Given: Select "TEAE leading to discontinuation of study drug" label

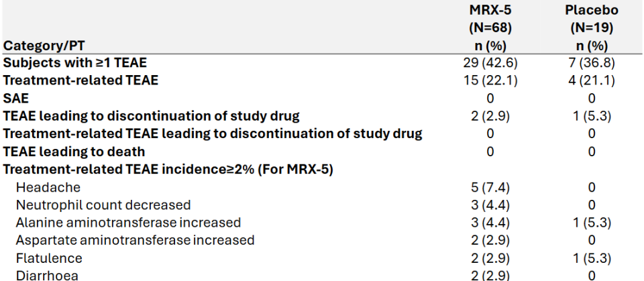Looking at the screenshot, I should tap(151, 115).
